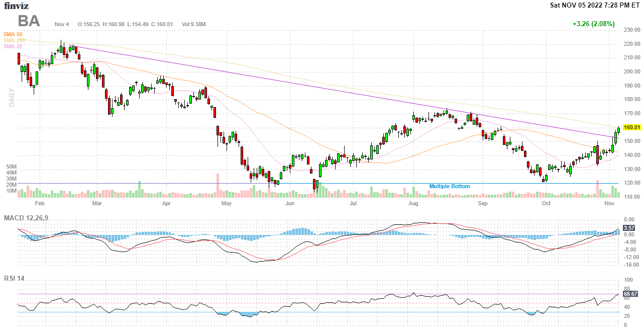Click the MACD 3.57 value tag

click(628, 228)
